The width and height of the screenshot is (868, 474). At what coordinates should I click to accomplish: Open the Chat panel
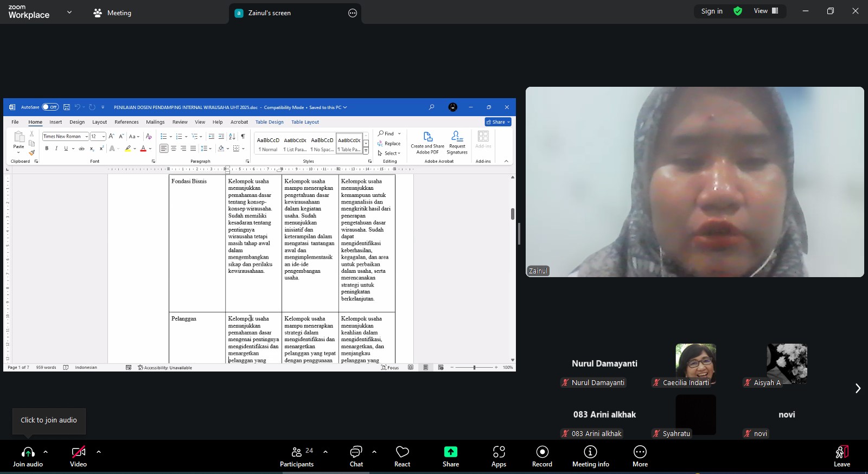tap(356, 456)
